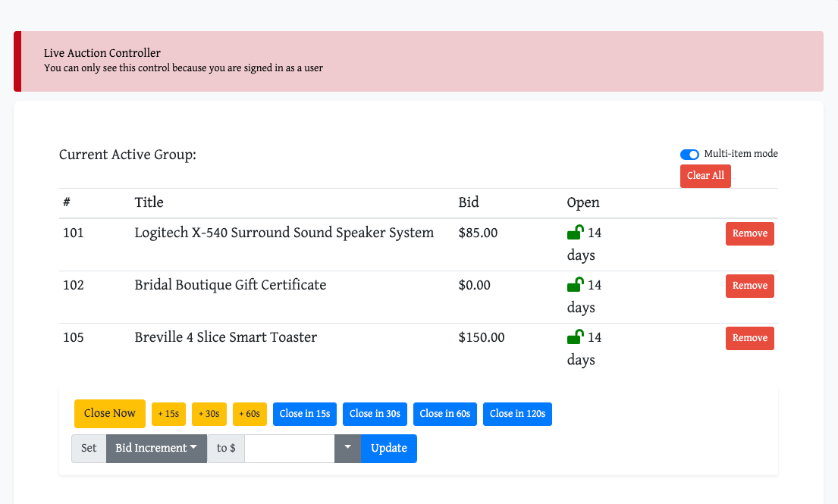Click Close in 60s

point(444,415)
